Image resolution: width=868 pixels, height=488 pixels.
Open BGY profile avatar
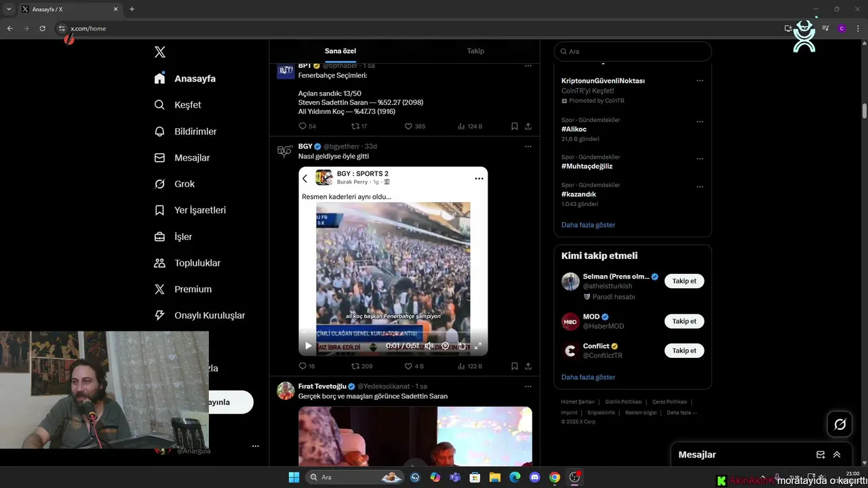285,151
